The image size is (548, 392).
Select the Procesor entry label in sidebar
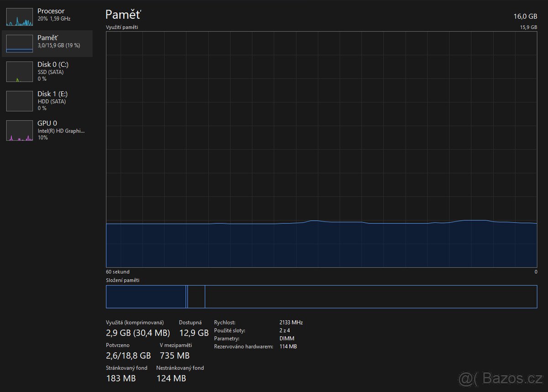pos(51,11)
